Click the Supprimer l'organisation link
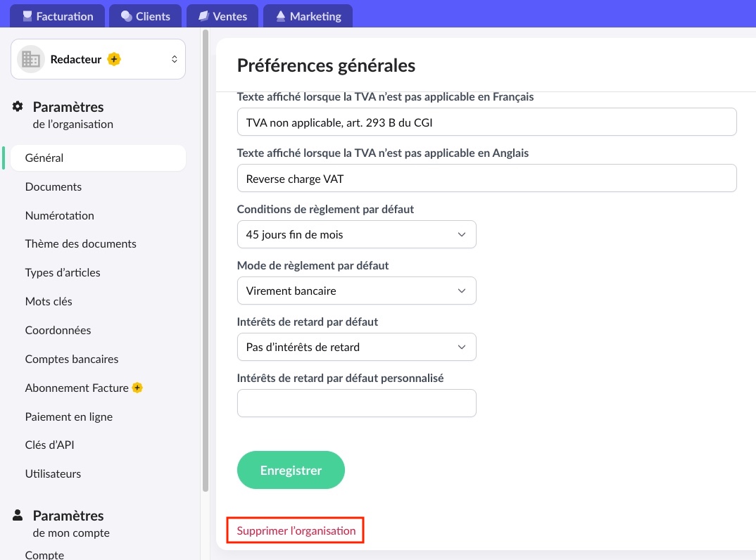The height and width of the screenshot is (560, 756). click(x=296, y=530)
